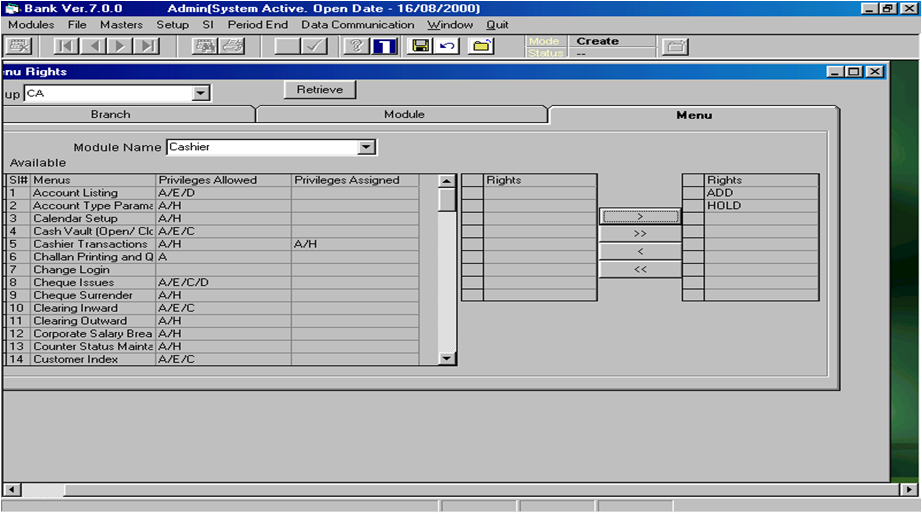Viewport: 922px width, 514px height.
Task: Move selected right with the > button
Action: [640, 216]
